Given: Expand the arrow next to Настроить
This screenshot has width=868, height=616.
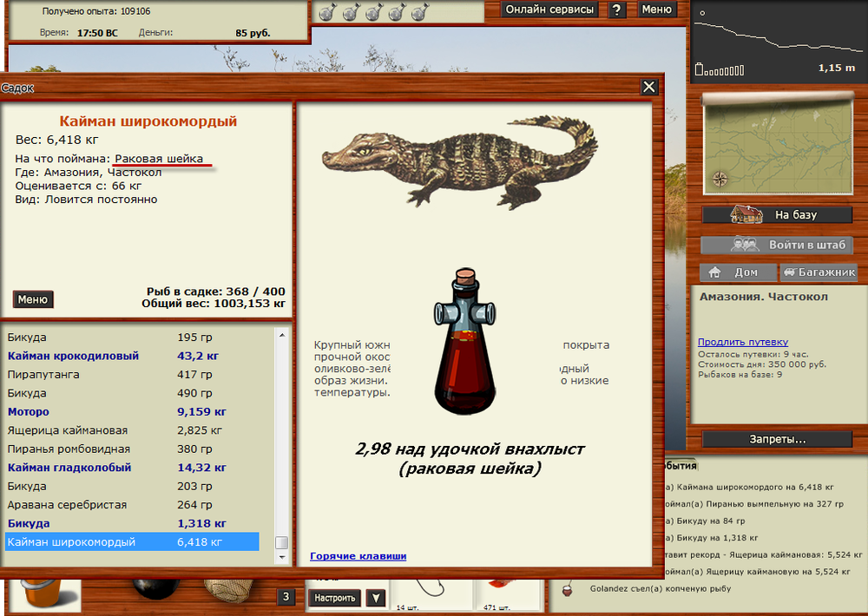Looking at the screenshot, I should coord(375,598).
